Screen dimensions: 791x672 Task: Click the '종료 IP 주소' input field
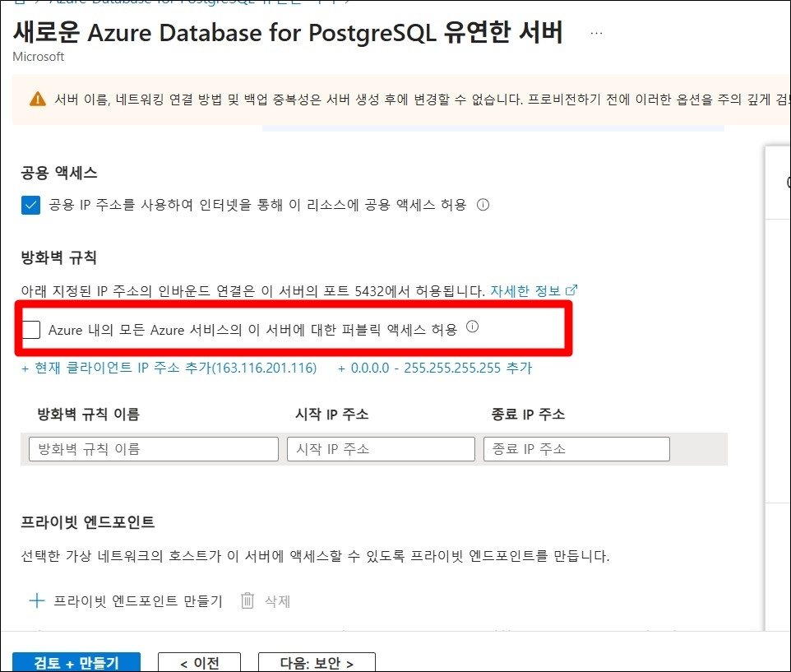coord(576,449)
